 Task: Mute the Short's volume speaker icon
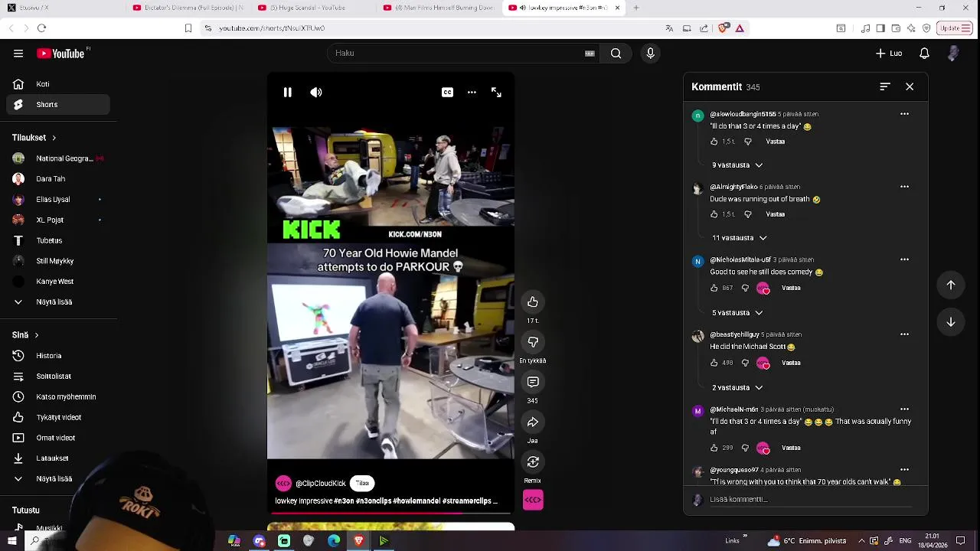(316, 93)
